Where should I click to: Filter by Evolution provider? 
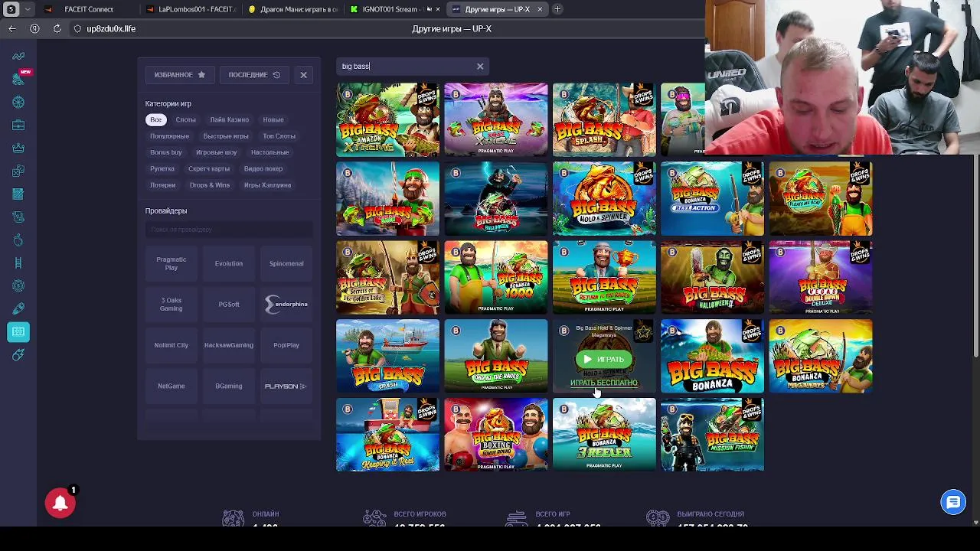click(229, 263)
